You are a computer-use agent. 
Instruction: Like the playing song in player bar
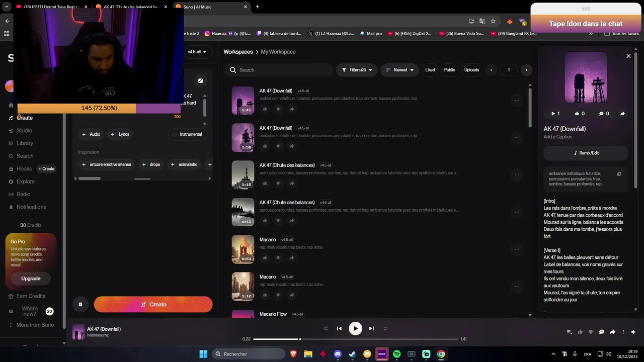(580, 332)
